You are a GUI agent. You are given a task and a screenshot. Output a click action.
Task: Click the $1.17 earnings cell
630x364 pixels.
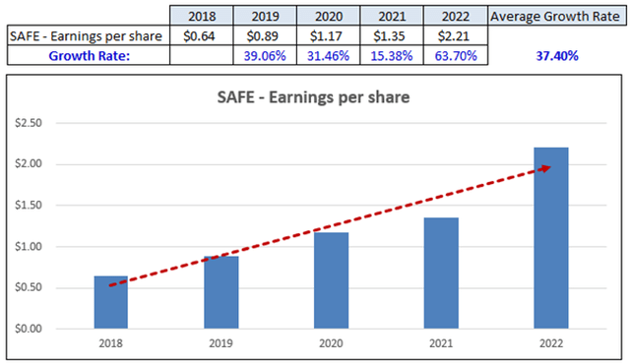click(328, 35)
